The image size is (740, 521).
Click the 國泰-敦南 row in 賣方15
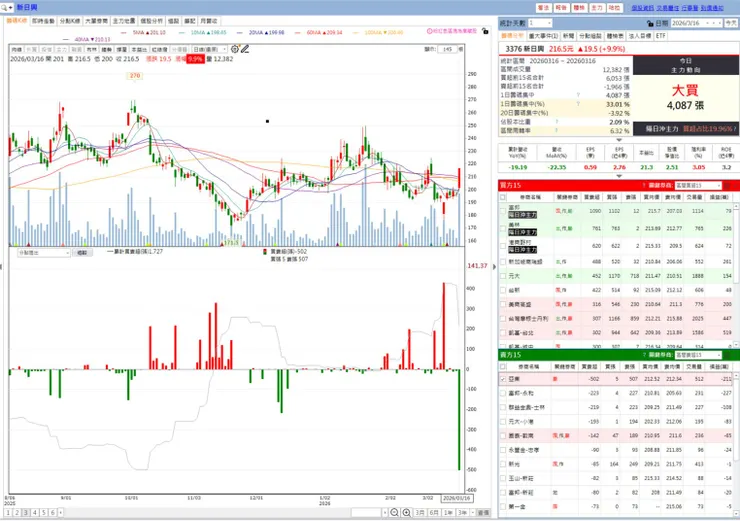coord(615,436)
